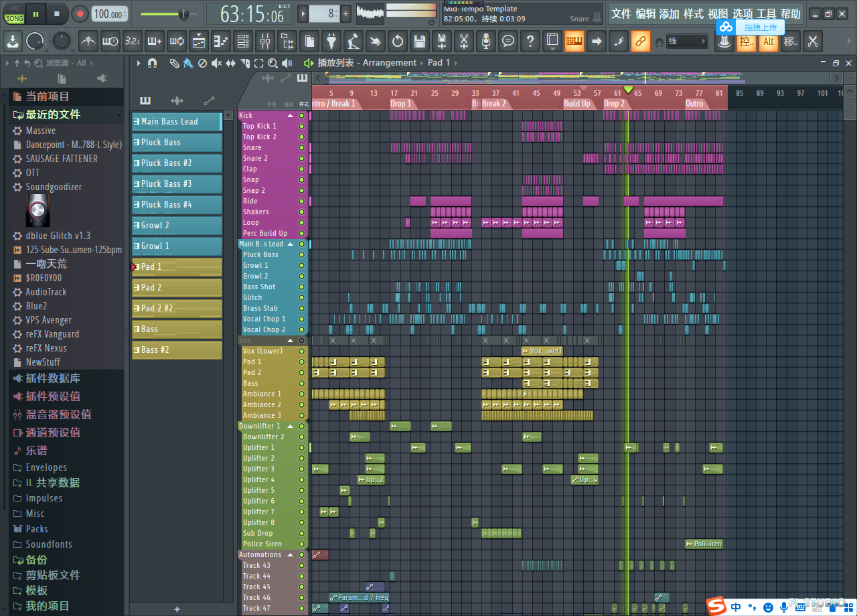Click the master pitch knob

coord(61,42)
